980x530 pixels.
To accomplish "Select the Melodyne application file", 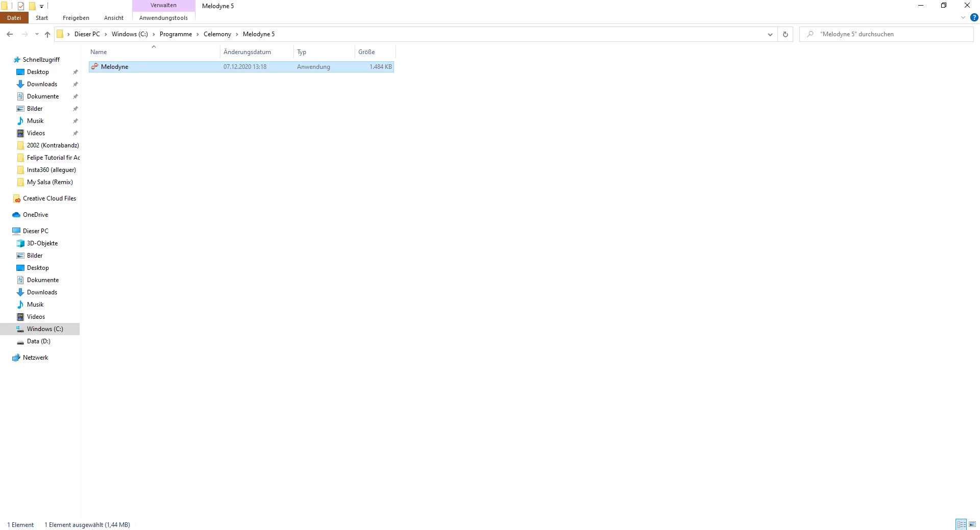I will tap(241, 67).
